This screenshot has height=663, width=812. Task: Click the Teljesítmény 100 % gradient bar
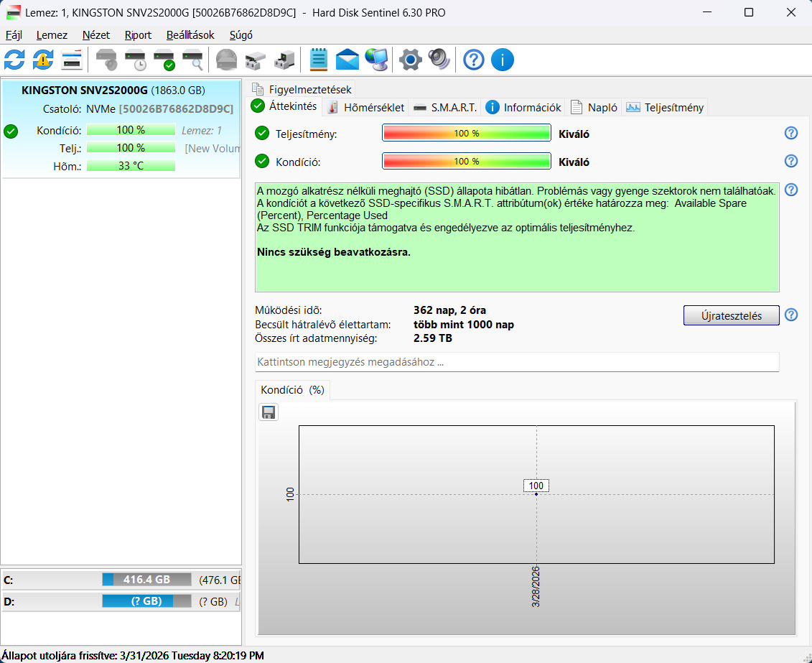467,133
